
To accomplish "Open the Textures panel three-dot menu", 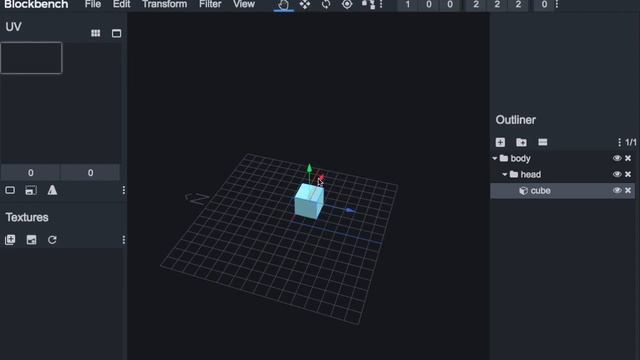I will [x=124, y=240].
